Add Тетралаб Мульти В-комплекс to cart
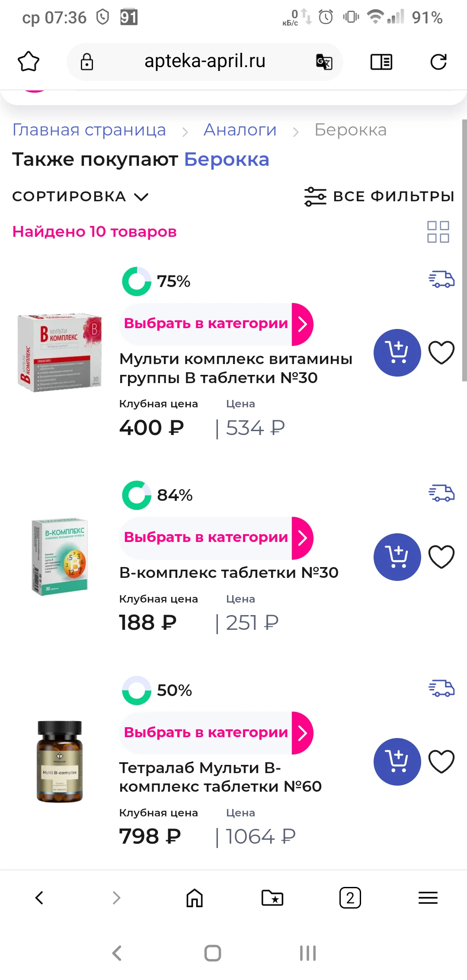 tap(397, 761)
